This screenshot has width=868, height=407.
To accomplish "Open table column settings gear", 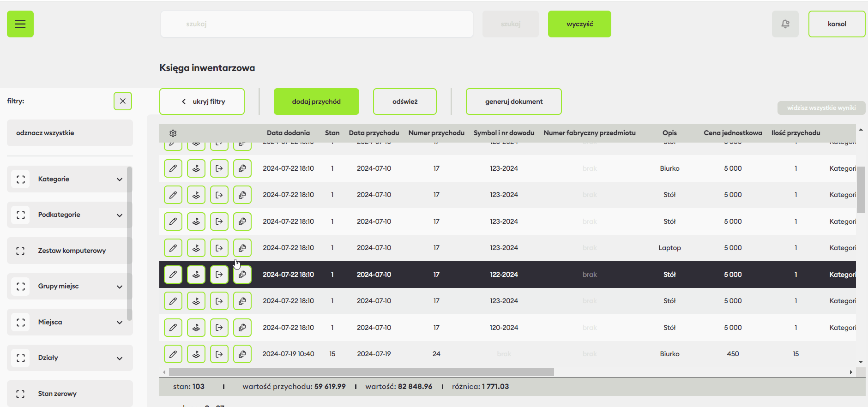I will (x=173, y=133).
